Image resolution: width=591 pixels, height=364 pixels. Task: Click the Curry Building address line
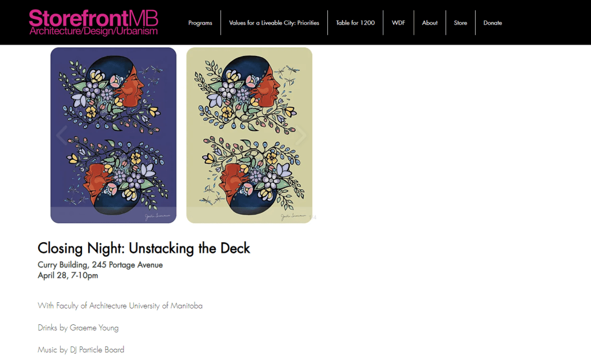point(100,265)
